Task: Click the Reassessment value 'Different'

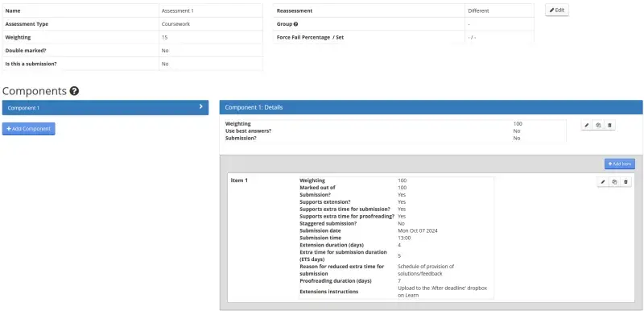Action: 478,11
